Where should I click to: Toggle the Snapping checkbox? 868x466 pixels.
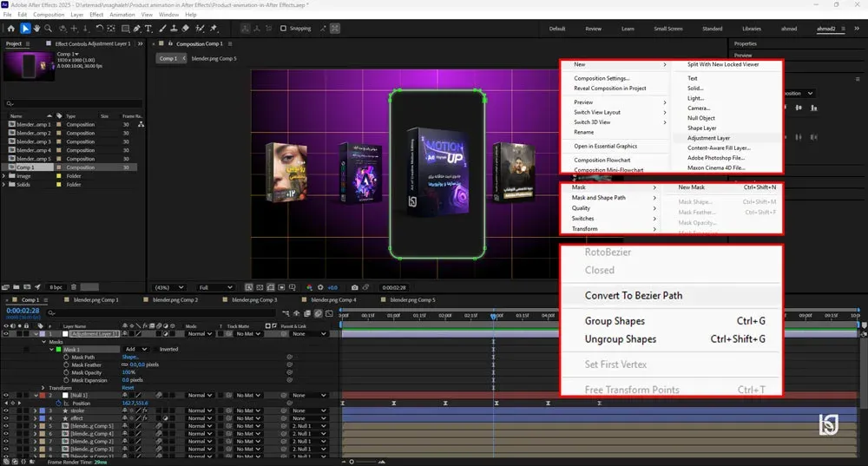click(x=284, y=29)
